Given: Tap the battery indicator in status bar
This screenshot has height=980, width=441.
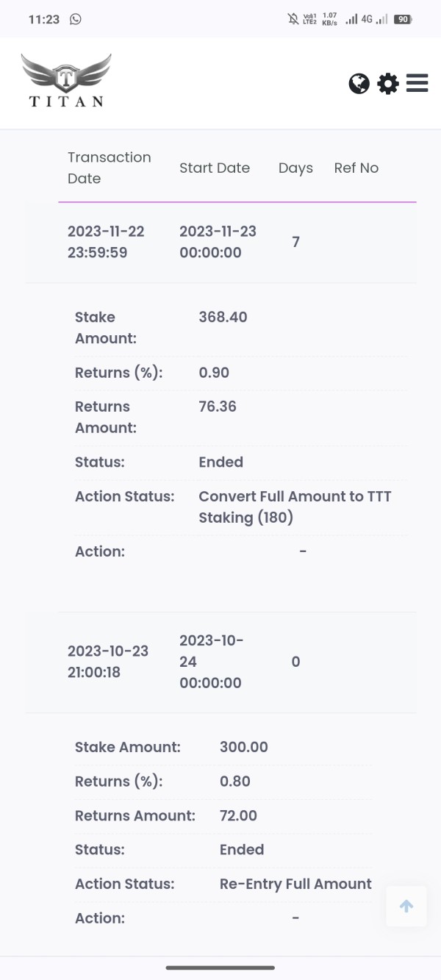Looking at the screenshot, I should coord(402,20).
